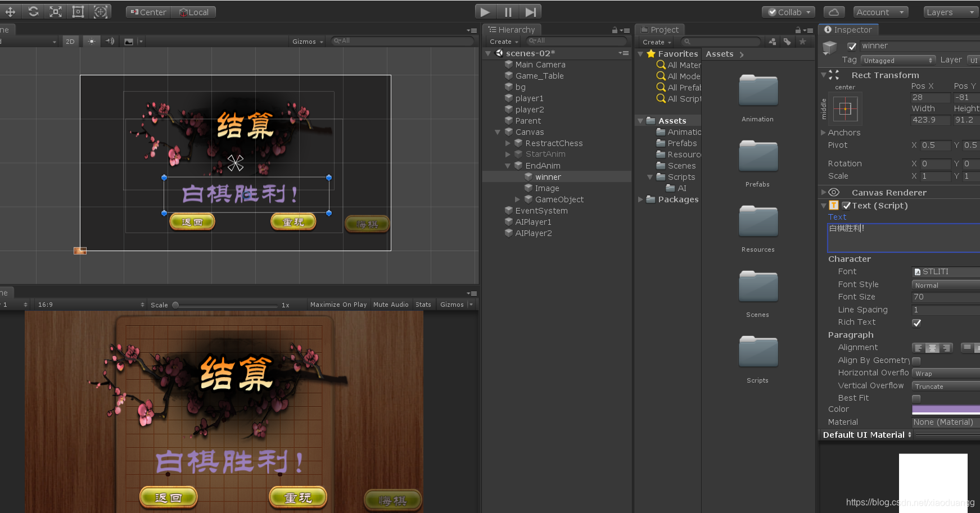Open scene view Gizmos menu
The height and width of the screenshot is (513, 980).
308,42
